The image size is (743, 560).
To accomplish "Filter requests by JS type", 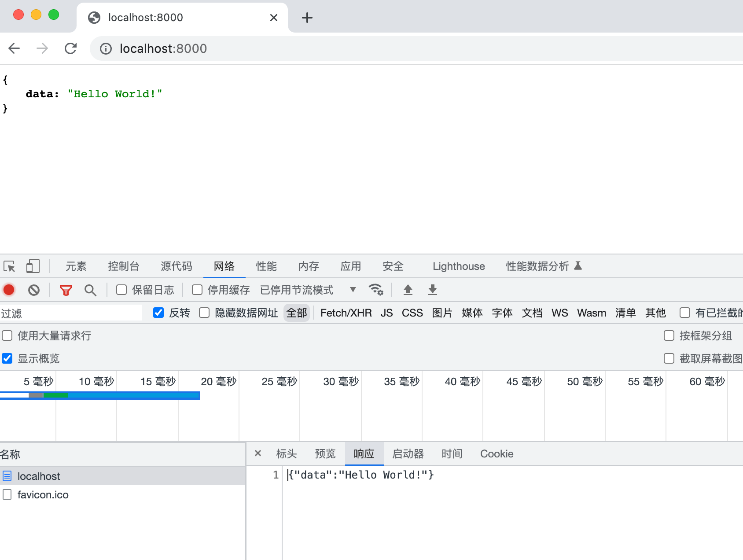I will tap(387, 313).
